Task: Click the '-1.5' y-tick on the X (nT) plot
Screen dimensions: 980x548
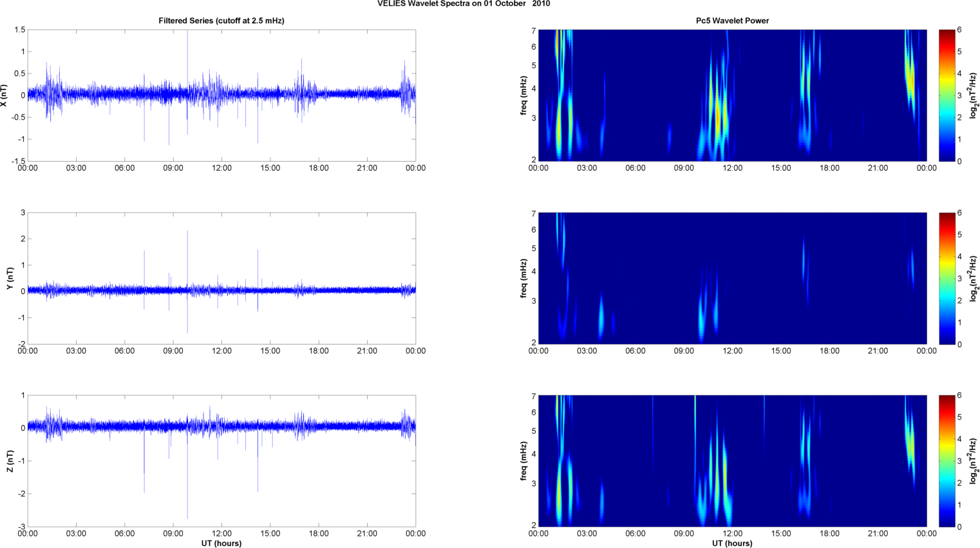Action: click(x=18, y=161)
